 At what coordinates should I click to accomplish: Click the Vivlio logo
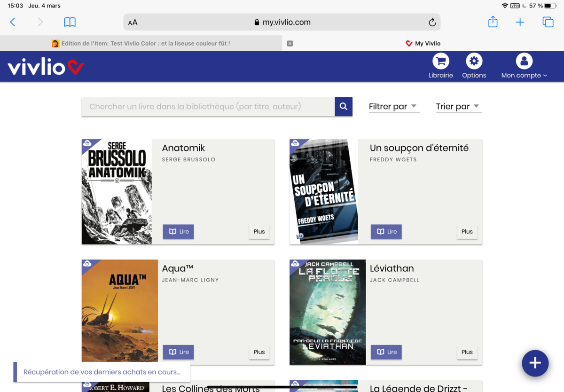46,67
